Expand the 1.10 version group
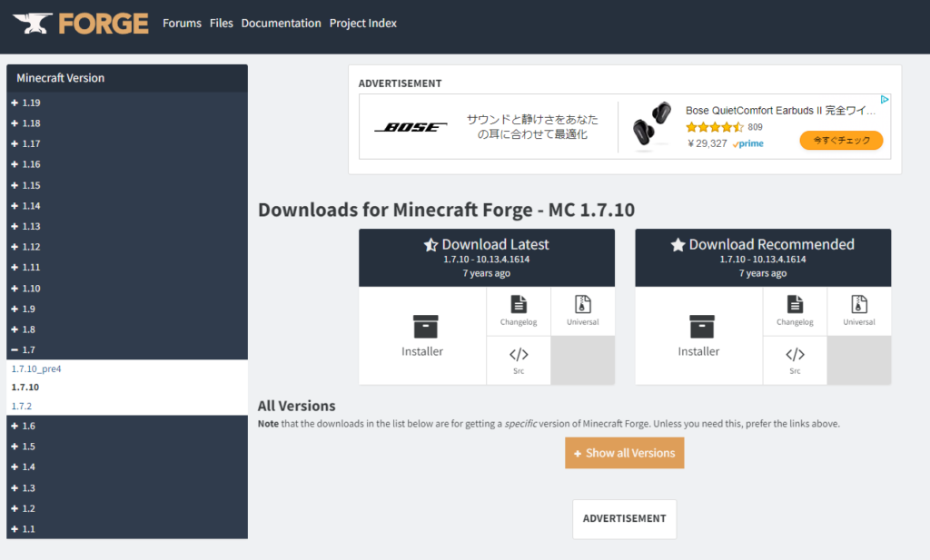 (x=127, y=288)
